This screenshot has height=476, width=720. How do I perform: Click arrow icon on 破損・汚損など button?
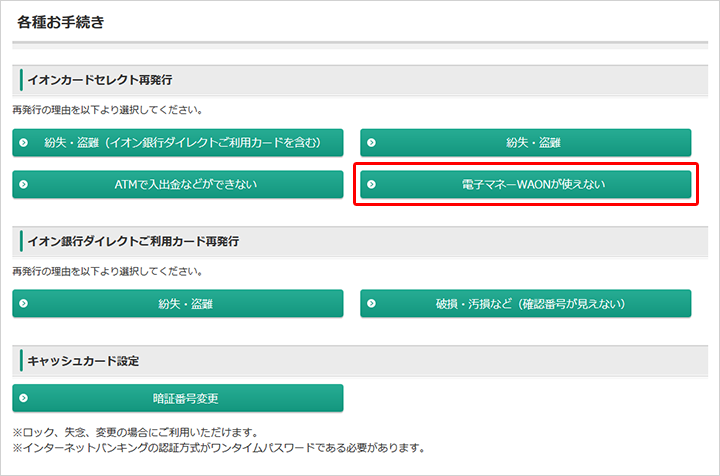[x=371, y=303]
